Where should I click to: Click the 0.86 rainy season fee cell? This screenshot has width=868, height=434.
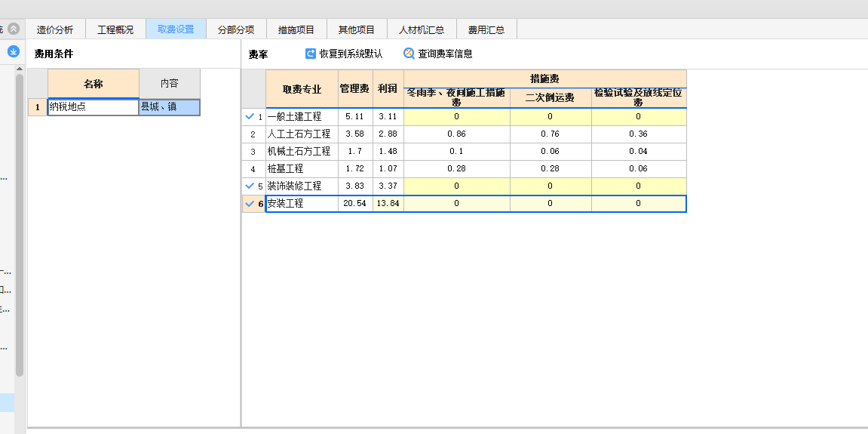[x=457, y=134]
